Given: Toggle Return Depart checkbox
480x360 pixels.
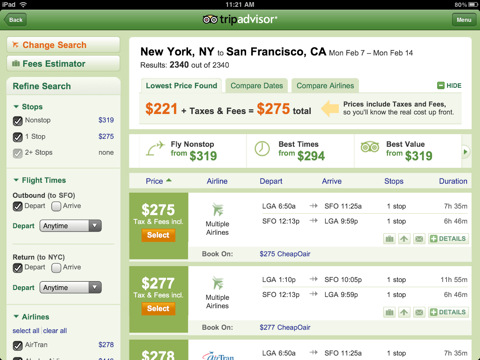Looking at the screenshot, I should click(x=18, y=268).
